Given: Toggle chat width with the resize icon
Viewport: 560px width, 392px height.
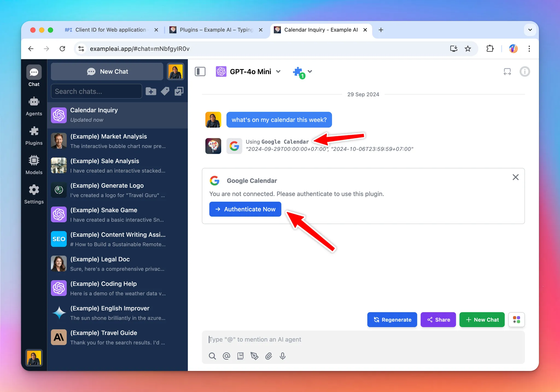Looking at the screenshot, I should click(x=507, y=71).
